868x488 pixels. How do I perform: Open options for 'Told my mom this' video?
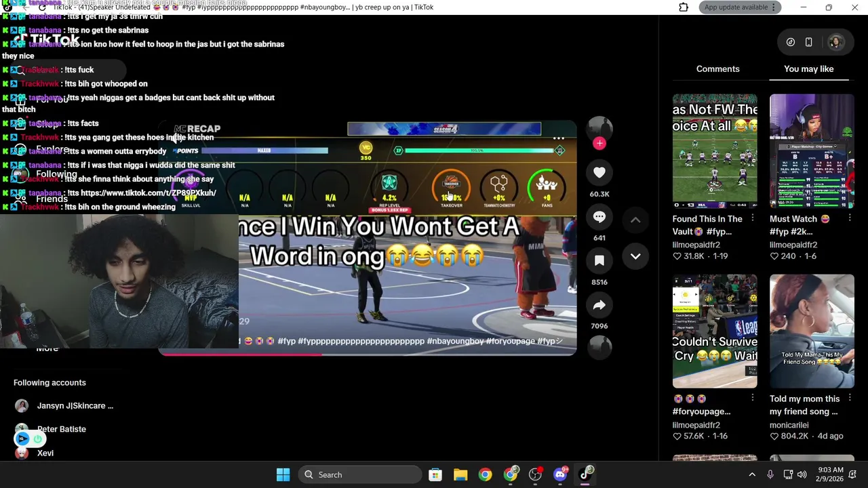point(849,398)
